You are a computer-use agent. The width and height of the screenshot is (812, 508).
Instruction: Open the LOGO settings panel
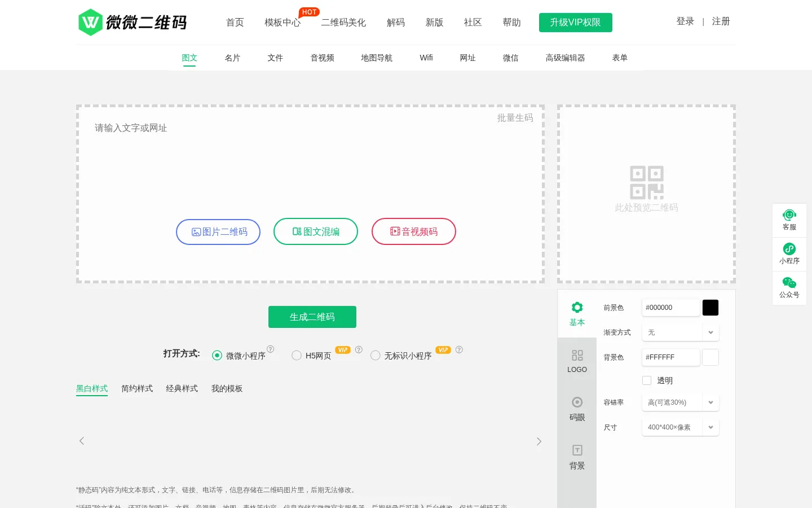(577, 361)
